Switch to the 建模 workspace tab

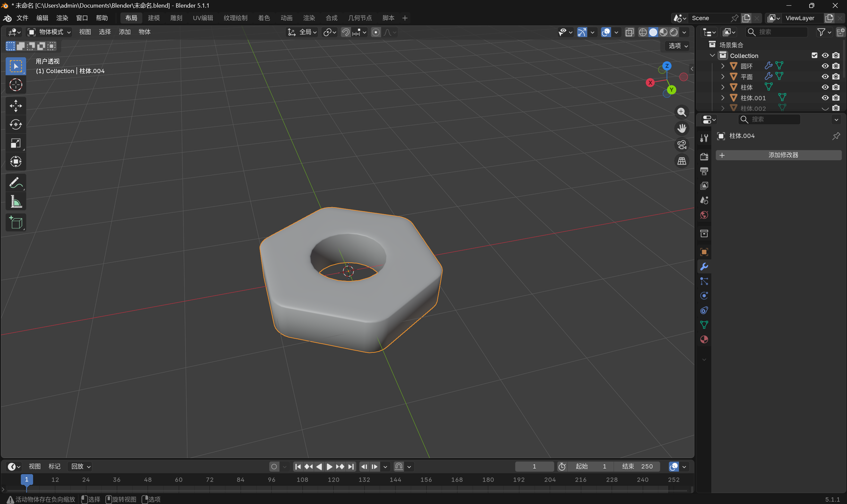[154, 18]
